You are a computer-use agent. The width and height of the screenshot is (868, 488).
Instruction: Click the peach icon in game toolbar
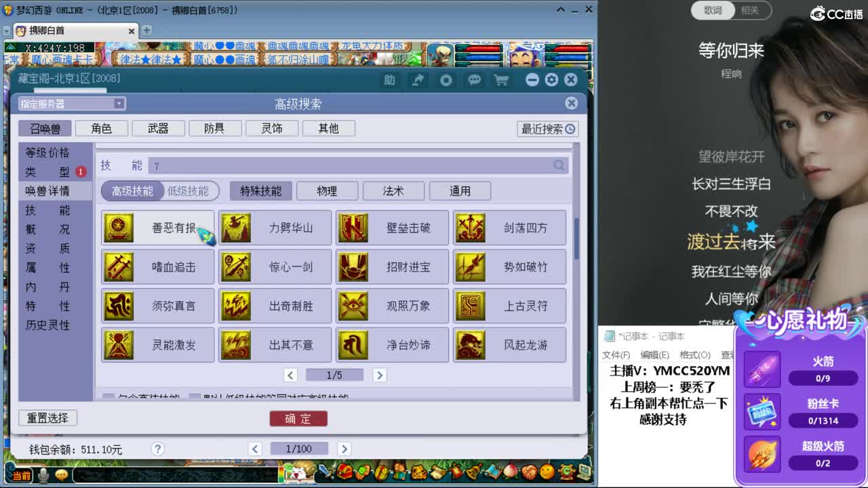(511, 470)
